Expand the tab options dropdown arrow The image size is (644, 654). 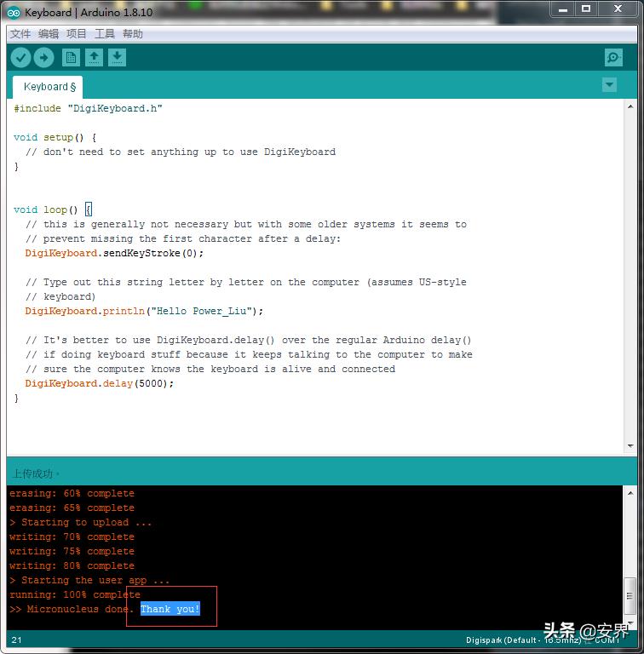[x=609, y=85]
